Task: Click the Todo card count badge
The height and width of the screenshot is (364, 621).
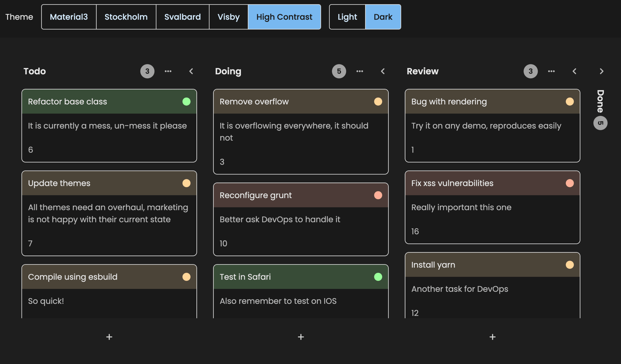Action: click(x=147, y=71)
